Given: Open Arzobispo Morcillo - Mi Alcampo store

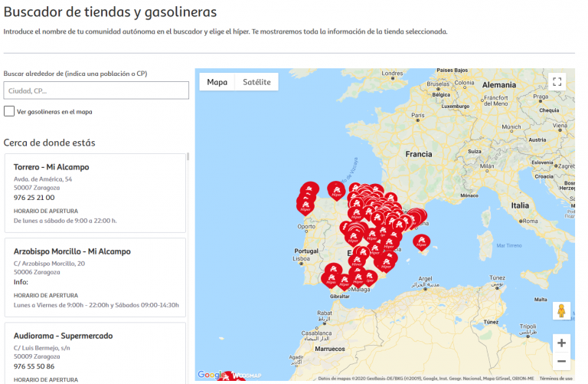Looking at the screenshot, I should click(95, 277).
